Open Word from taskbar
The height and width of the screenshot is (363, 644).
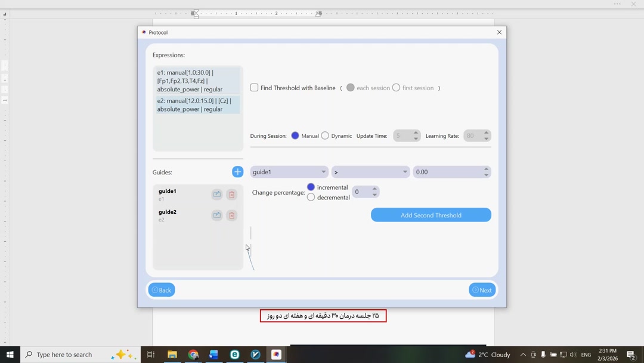click(213, 355)
